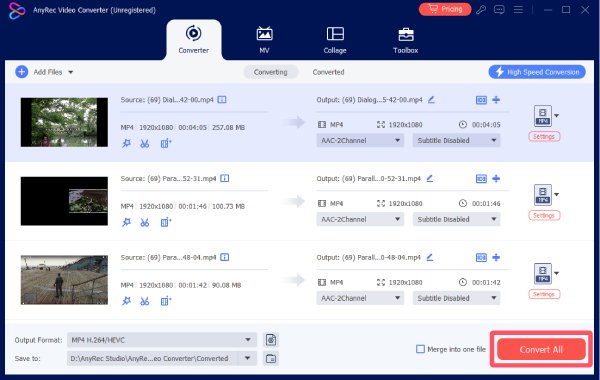Open source info for Dial...42-00.mp4

(222, 99)
